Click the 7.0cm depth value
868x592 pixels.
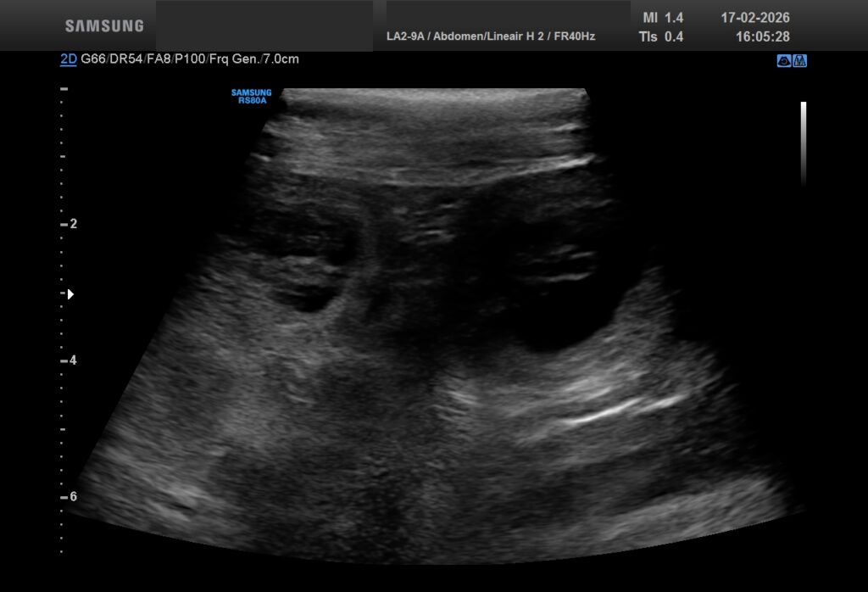click(x=281, y=59)
